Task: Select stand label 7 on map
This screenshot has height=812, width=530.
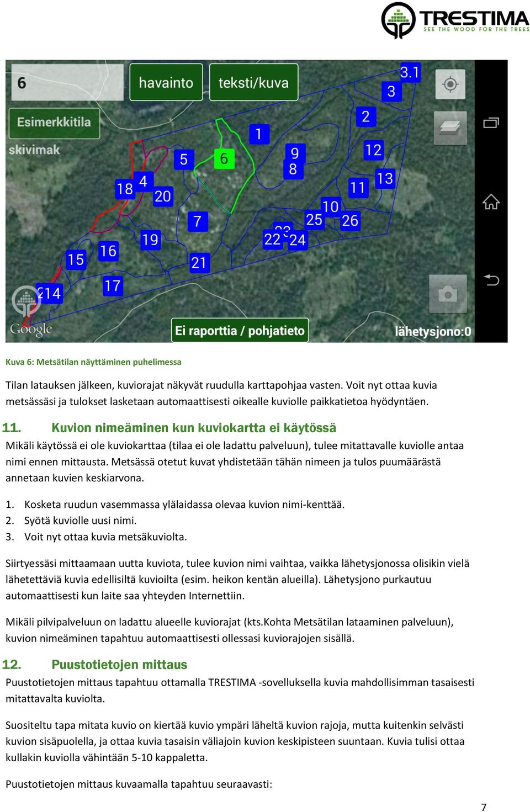Action: 197,221
